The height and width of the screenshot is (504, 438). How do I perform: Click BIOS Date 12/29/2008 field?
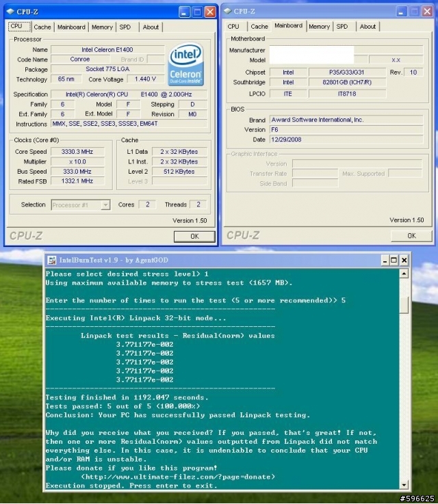coord(346,140)
